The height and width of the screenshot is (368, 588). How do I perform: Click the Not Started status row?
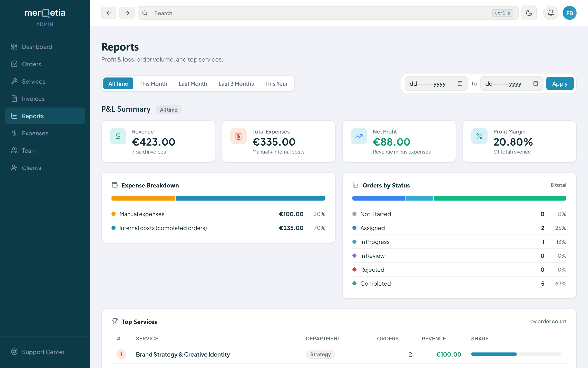click(x=459, y=214)
